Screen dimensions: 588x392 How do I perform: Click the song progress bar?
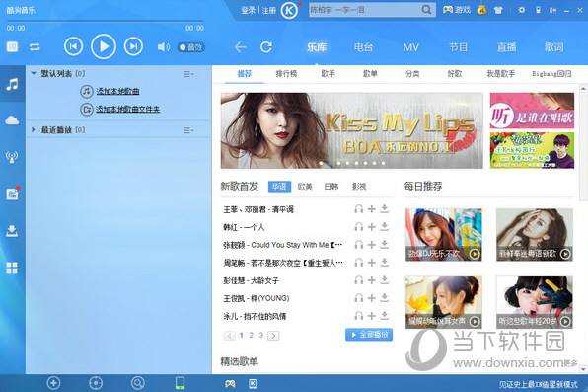(106, 21)
